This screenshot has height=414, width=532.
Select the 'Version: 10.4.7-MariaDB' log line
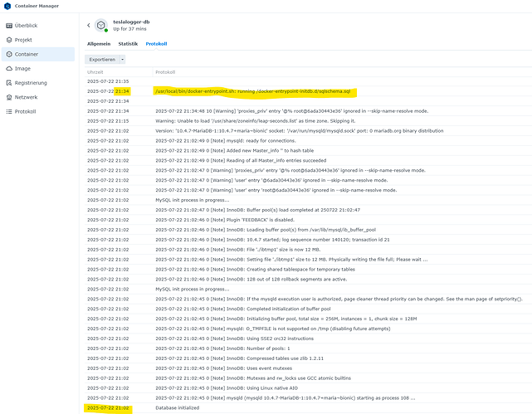tap(308, 130)
